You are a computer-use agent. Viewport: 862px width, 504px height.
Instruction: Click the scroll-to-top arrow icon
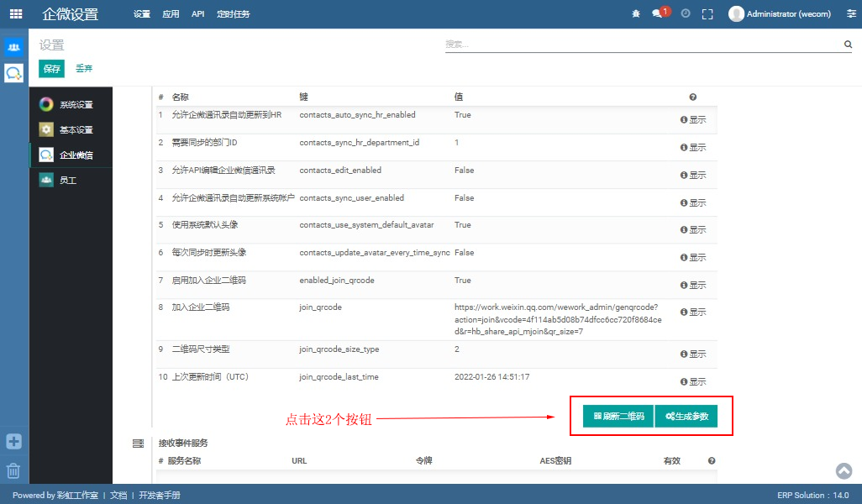tap(844, 471)
